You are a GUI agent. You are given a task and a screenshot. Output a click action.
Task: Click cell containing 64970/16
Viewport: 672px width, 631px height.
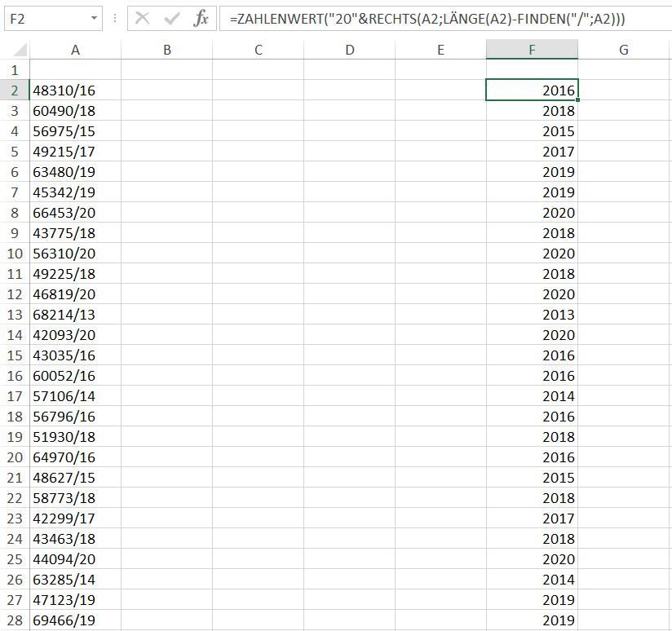click(x=75, y=457)
